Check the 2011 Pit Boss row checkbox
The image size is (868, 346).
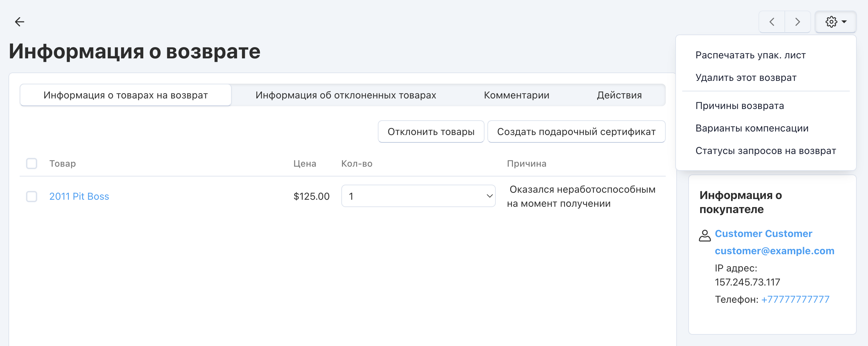32,196
